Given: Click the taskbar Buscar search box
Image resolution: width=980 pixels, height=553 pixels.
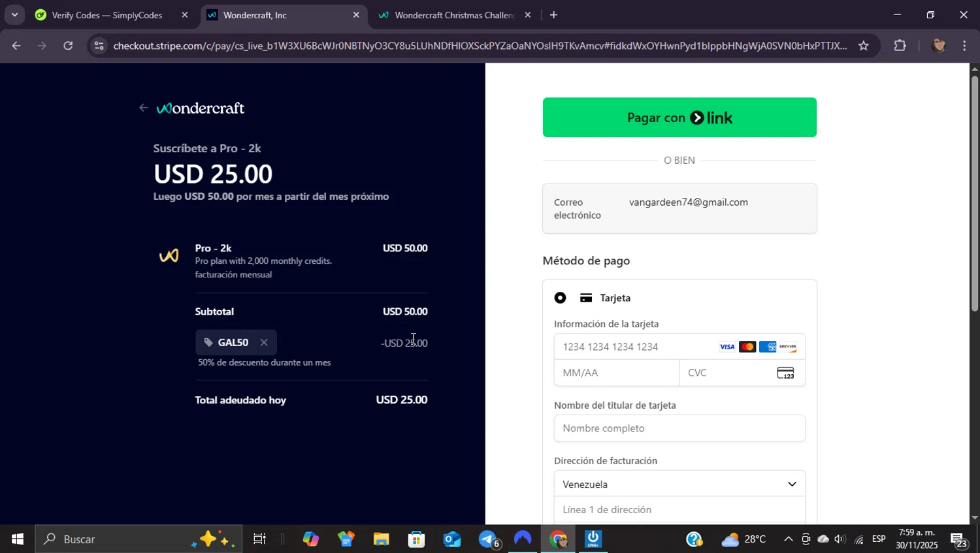Looking at the screenshot, I should [139, 539].
